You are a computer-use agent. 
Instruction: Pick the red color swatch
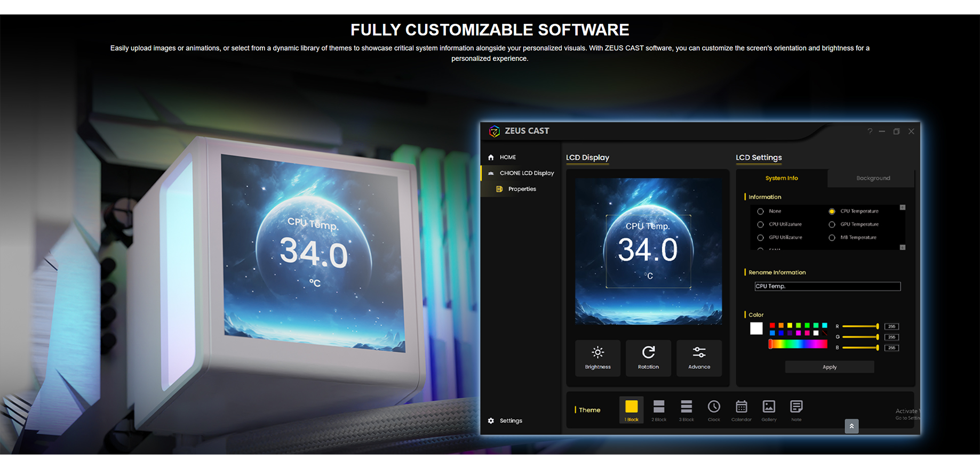click(x=772, y=325)
